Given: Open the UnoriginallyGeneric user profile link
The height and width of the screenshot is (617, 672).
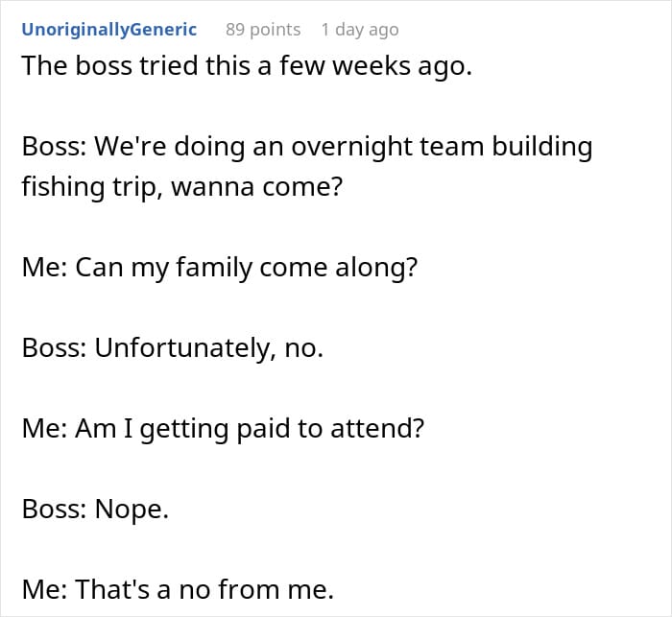Looking at the screenshot, I should point(108,30).
